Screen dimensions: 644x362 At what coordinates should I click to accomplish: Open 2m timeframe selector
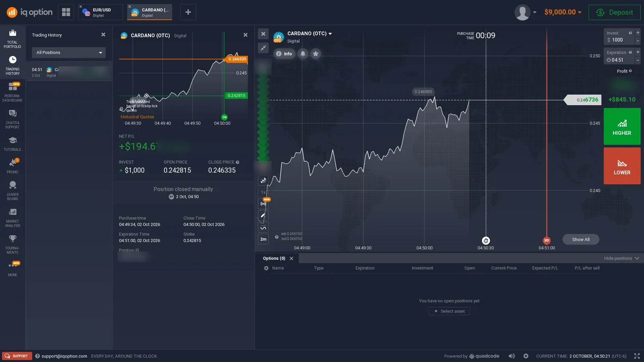[263, 239]
